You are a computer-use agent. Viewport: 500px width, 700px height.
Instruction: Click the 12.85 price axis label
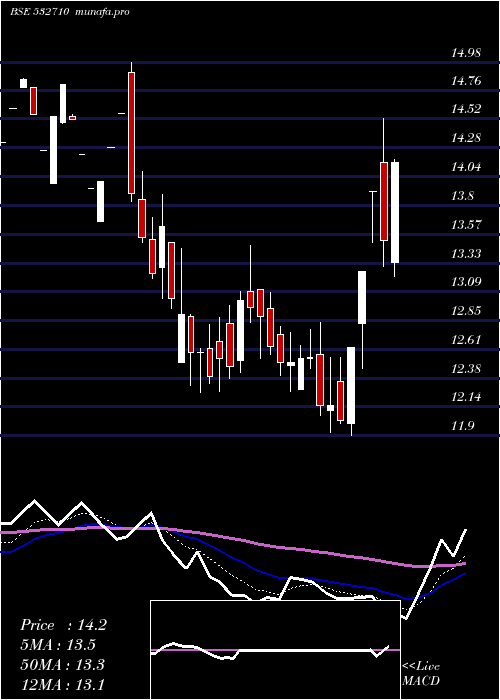[466, 311]
